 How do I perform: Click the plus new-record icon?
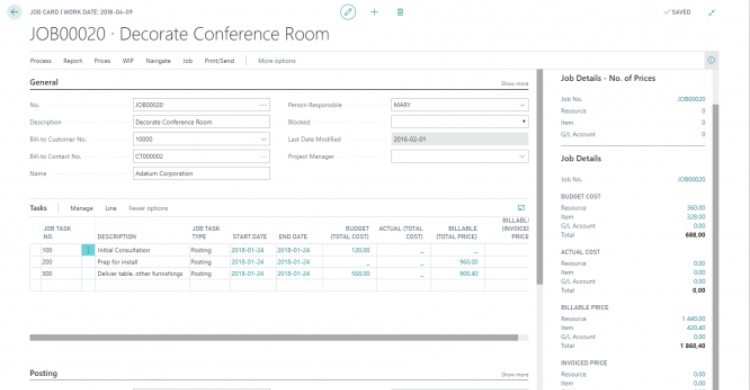374,12
